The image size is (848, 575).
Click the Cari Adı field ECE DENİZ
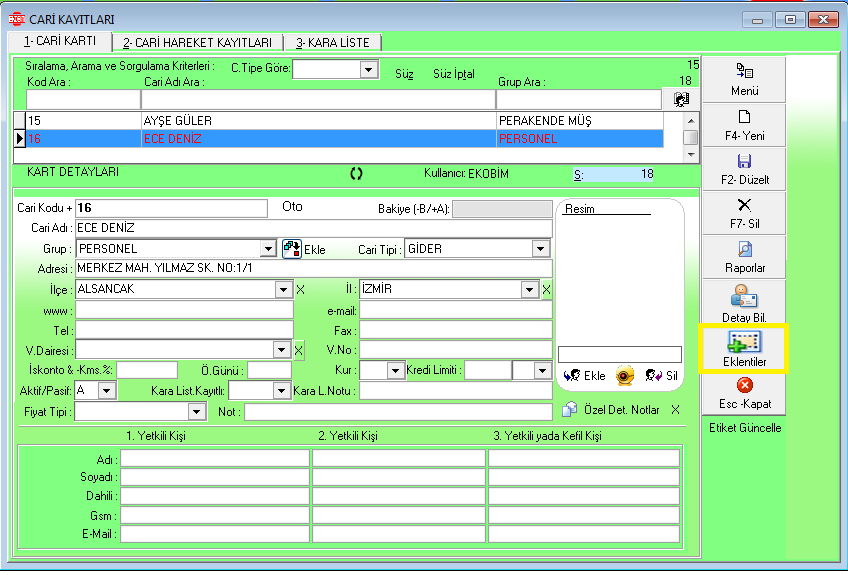(314, 228)
